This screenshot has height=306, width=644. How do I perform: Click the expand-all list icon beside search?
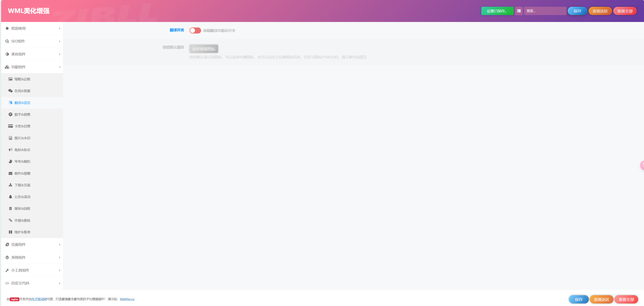[x=519, y=11]
